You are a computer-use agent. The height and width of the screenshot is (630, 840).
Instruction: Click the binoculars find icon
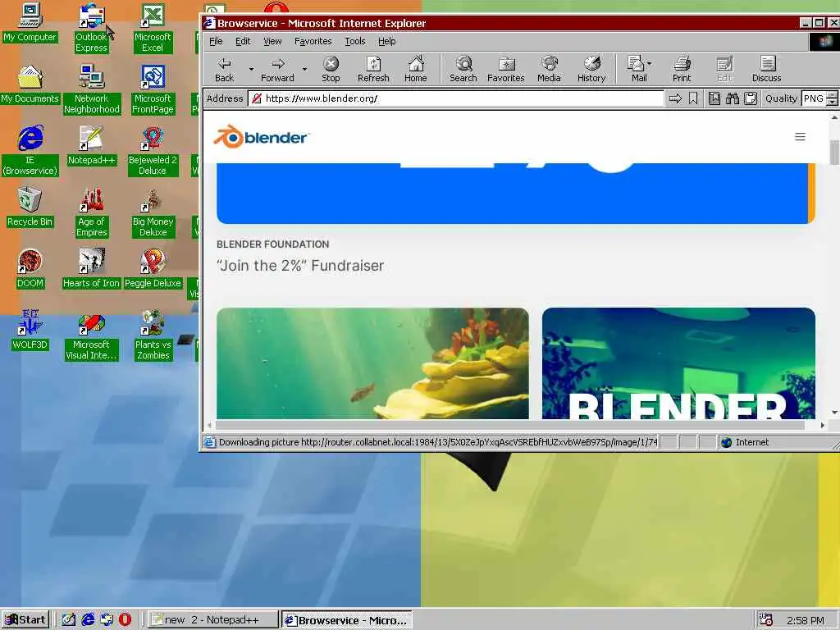tap(733, 98)
